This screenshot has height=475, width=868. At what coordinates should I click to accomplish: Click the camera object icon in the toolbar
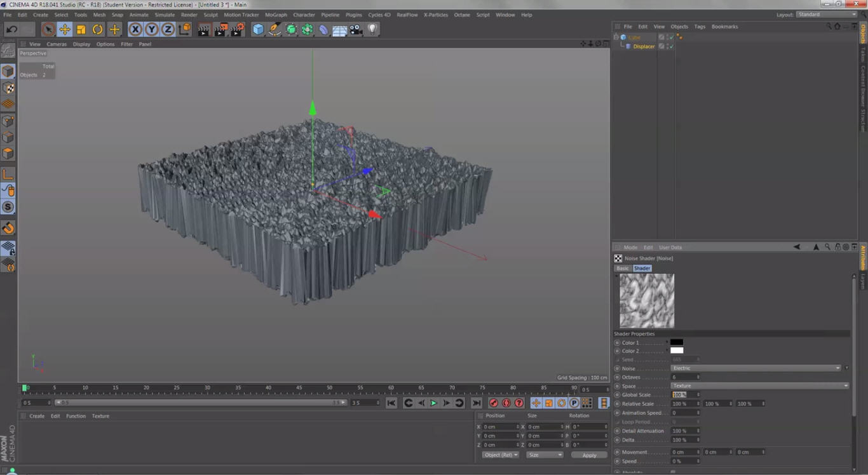355,29
